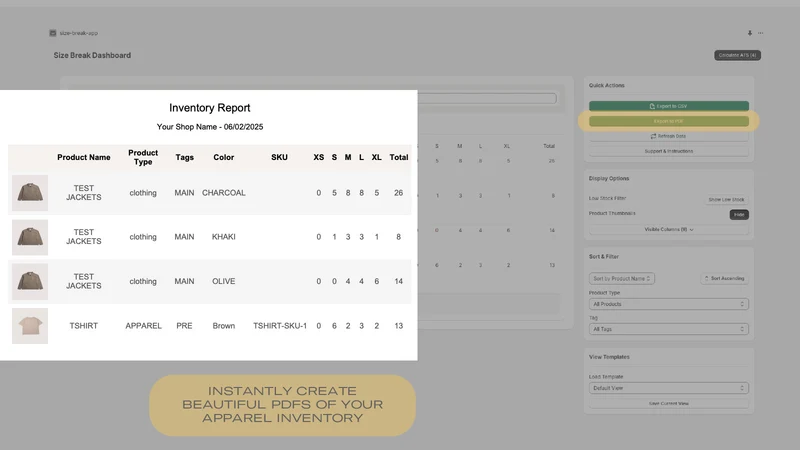The width and height of the screenshot is (800, 450).
Task: Open Sort by Product Name dropdown
Action: click(x=621, y=279)
